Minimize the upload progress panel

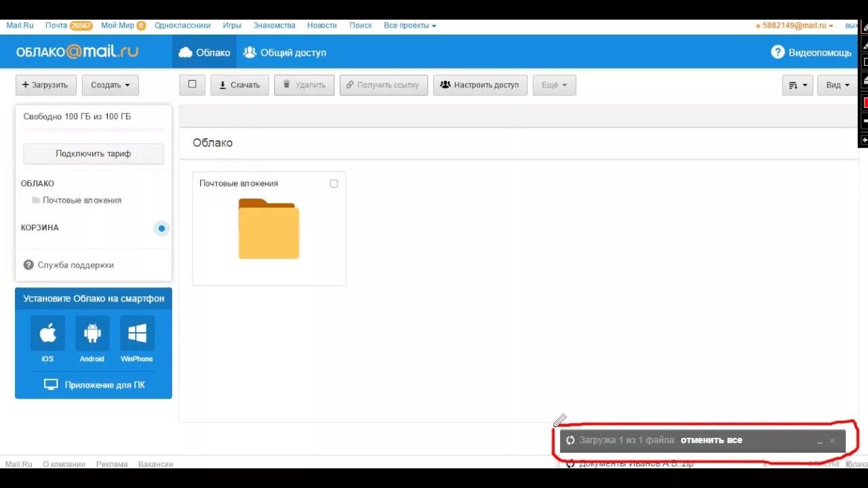tap(820, 441)
